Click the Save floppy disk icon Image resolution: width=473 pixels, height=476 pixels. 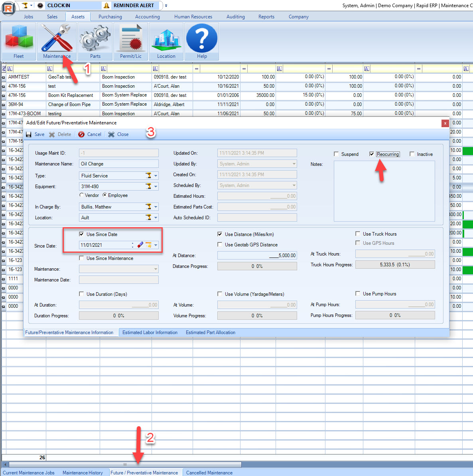click(29, 134)
